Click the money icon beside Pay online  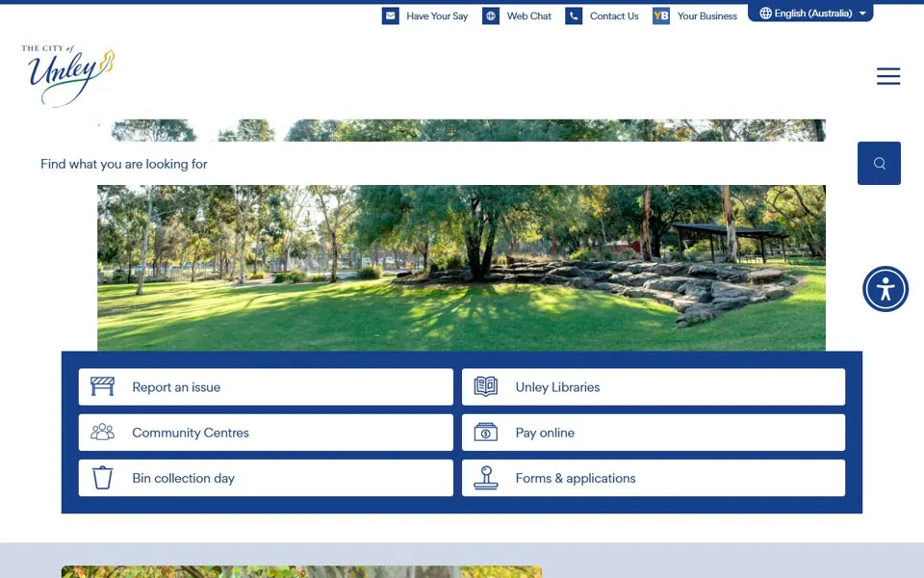coord(485,433)
